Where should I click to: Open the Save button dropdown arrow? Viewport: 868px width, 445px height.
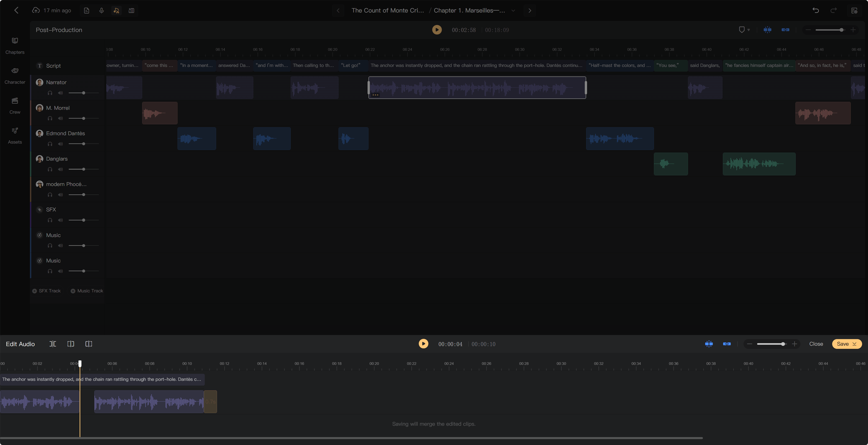(x=854, y=344)
